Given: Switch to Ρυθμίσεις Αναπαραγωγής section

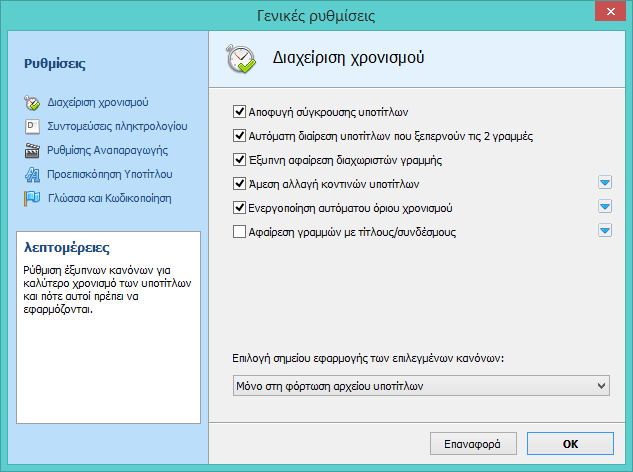Looking at the screenshot, I should click(x=107, y=151).
